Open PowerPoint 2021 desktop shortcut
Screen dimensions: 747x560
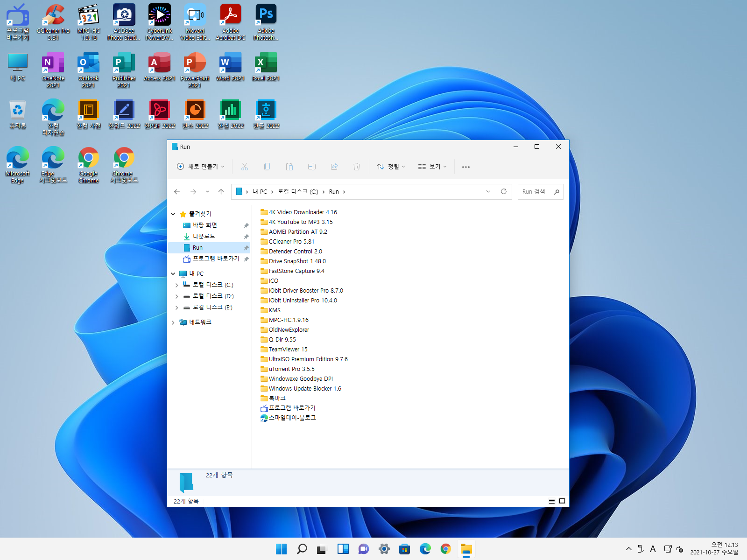[x=195, y=70]
